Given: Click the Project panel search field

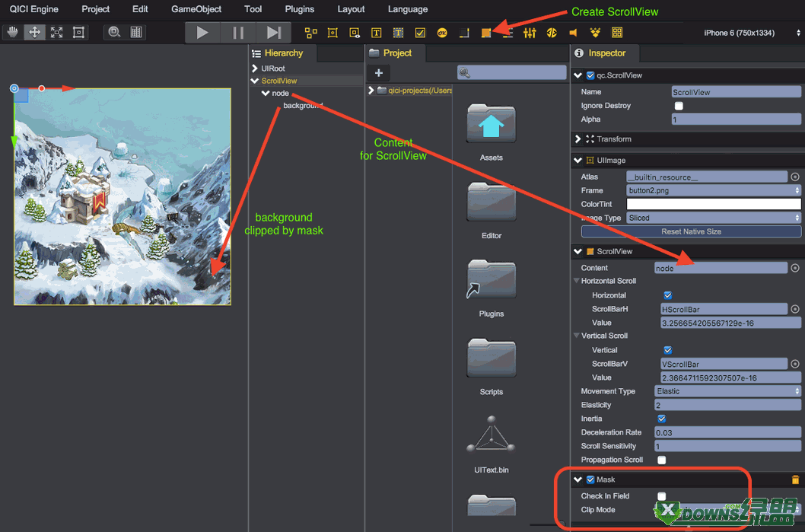Looking at the screenshot, I should 511,73.
